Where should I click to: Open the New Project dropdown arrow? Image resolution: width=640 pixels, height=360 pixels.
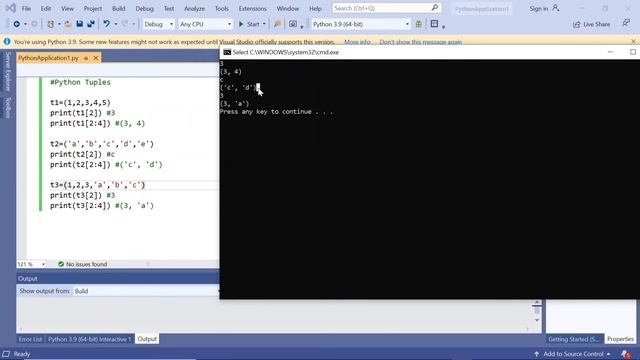click(59, 24)
